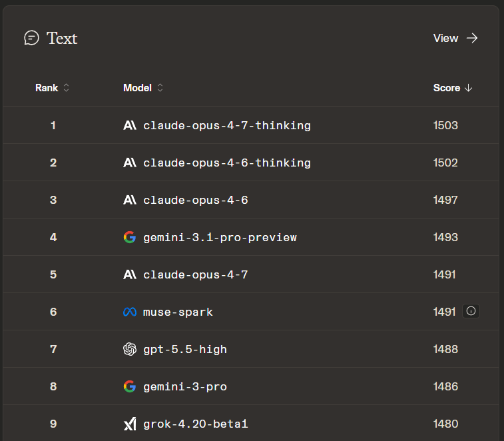The image size is (504, 441).
Task: Click rank number 9 in the table
Action: point(53,424)
